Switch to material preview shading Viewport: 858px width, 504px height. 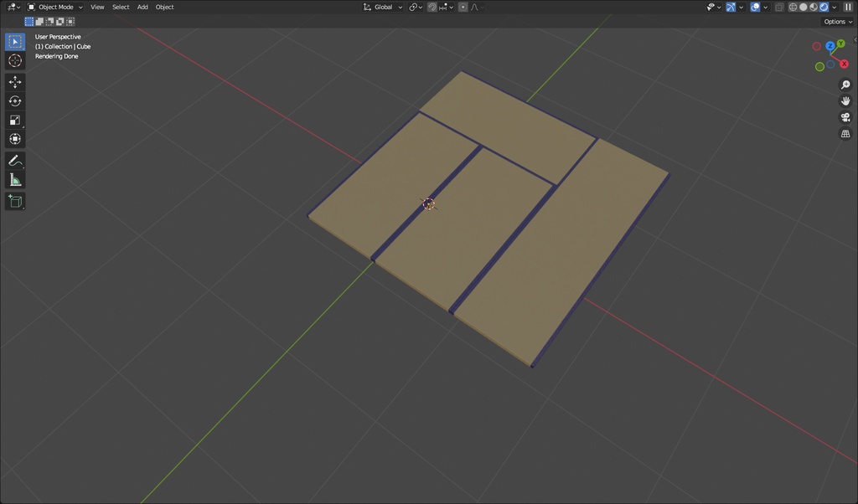(814, 7)
